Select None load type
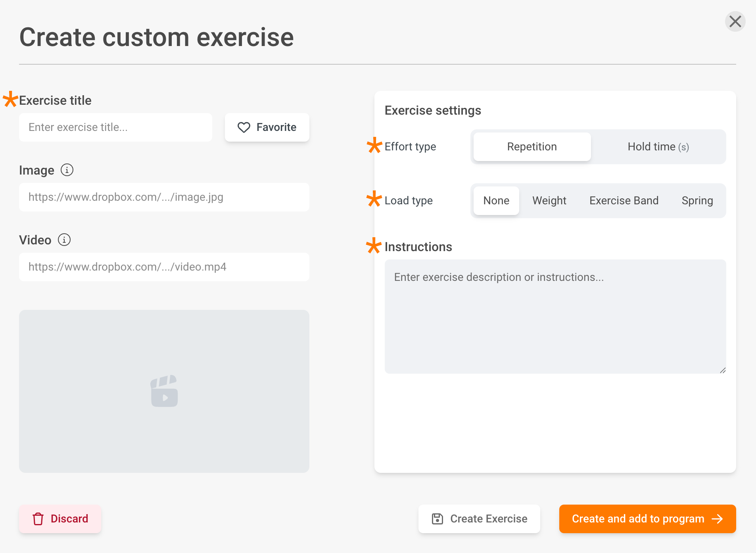This screenshot has height=553, width=756. tap(496, 201)
